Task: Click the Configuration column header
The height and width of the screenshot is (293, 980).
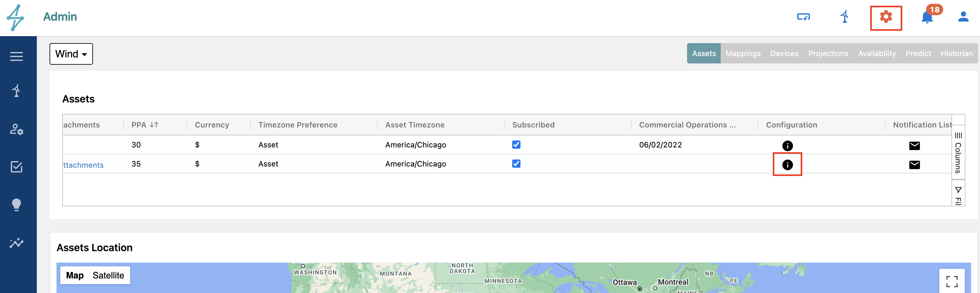Action: pos(791,125)
